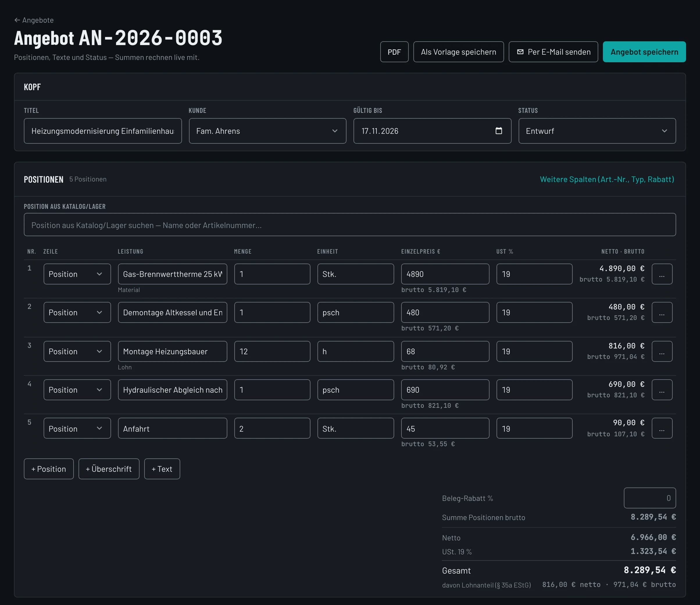Go back via the Angebote arrow link

pos(34,20)
